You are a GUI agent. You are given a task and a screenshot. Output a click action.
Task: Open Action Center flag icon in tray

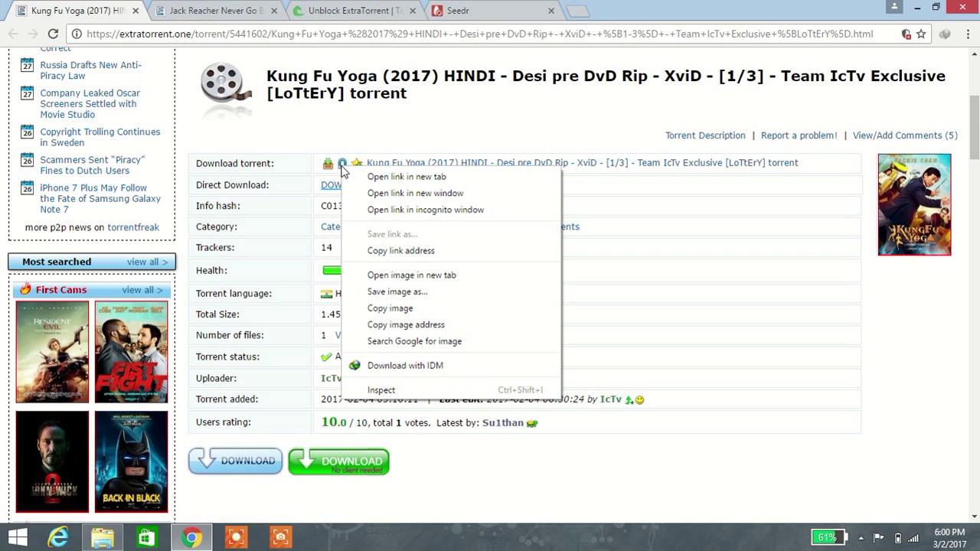coord(879,538)
